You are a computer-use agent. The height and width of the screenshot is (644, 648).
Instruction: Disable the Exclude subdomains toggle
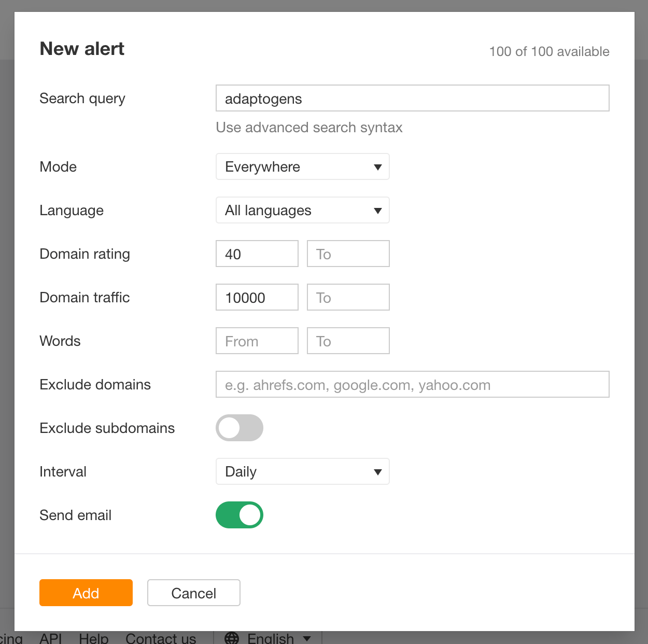[239, 428]
